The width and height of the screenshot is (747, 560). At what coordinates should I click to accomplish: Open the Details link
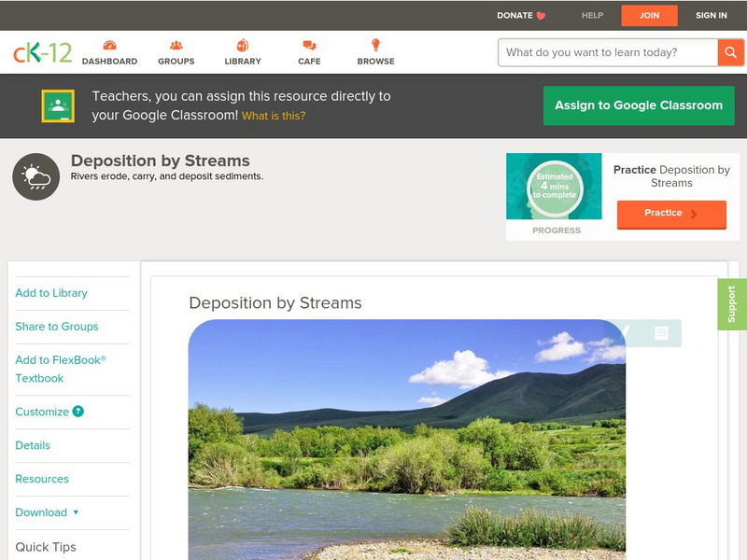point(33,445)
